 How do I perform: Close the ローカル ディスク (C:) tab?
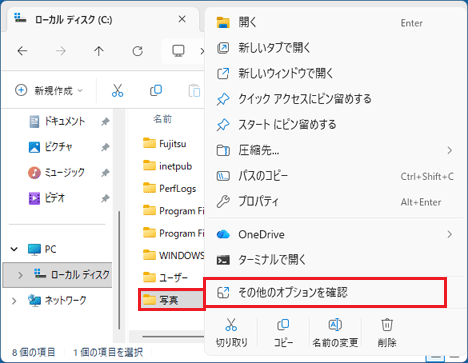pos(182,19)
